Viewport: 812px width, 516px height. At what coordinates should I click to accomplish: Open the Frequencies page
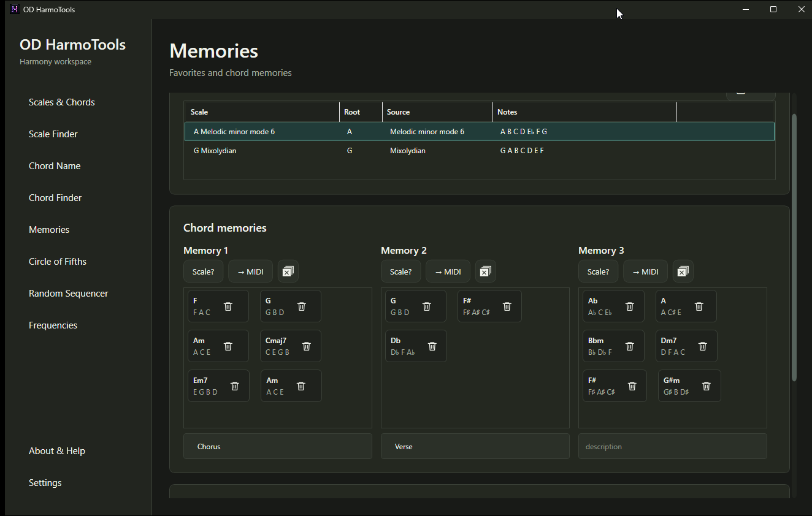(x=53, y=325)
